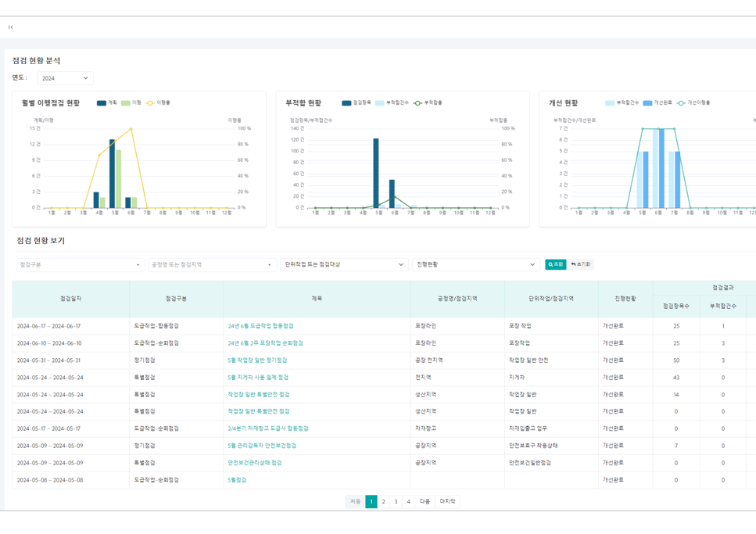This screenshot has width=756, height=534.
Task: Collapse the sidebar with the top-left arrow icon
Action: coord(11,27)
